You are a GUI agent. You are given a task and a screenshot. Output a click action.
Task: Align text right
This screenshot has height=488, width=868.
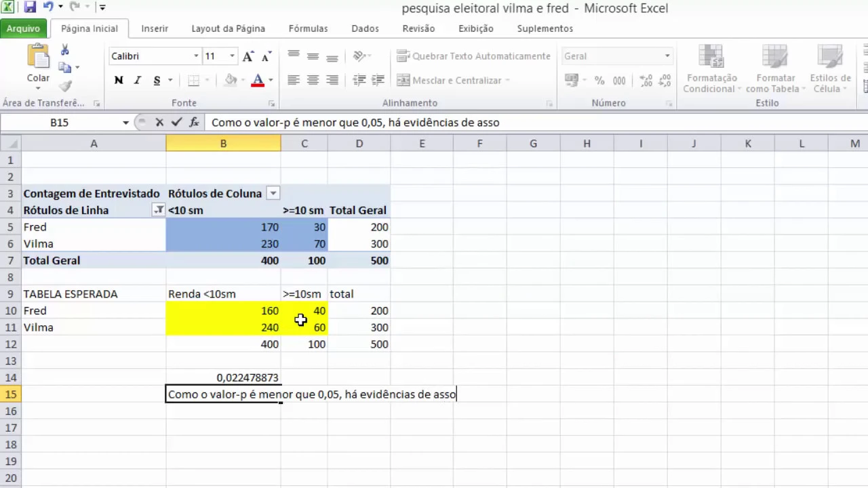coord(332,80)
